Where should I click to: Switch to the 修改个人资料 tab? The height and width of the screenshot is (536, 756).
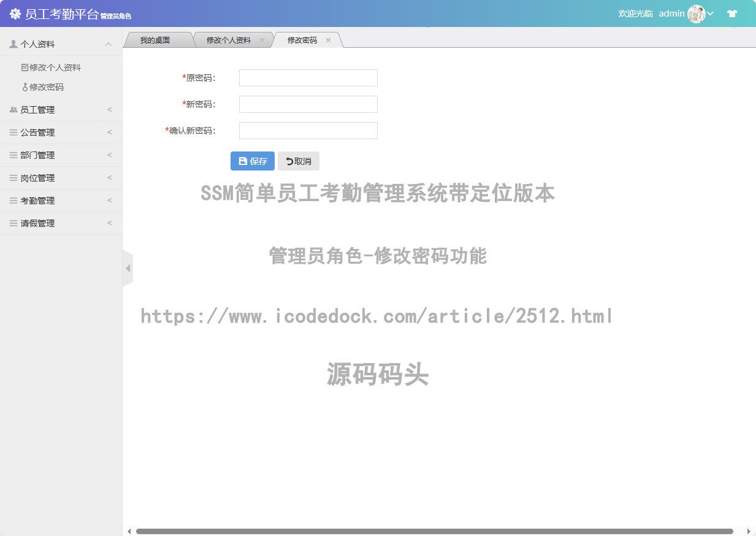229,40
